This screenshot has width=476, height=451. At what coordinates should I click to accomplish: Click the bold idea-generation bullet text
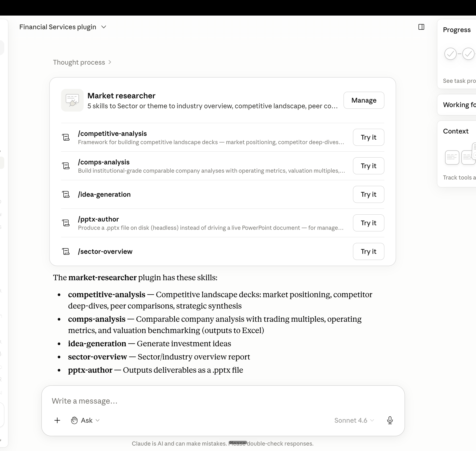tap(97, 343)
